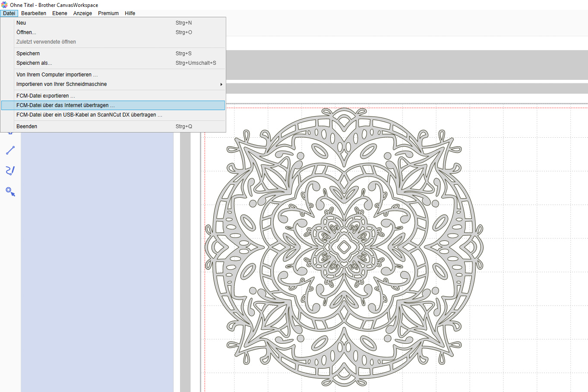Image resolution: width=588 pixels, height=392 pixels.
Task: Choose 'Neu' from the Datei menu
Action: pyautogui.click(x=21, y=23)
